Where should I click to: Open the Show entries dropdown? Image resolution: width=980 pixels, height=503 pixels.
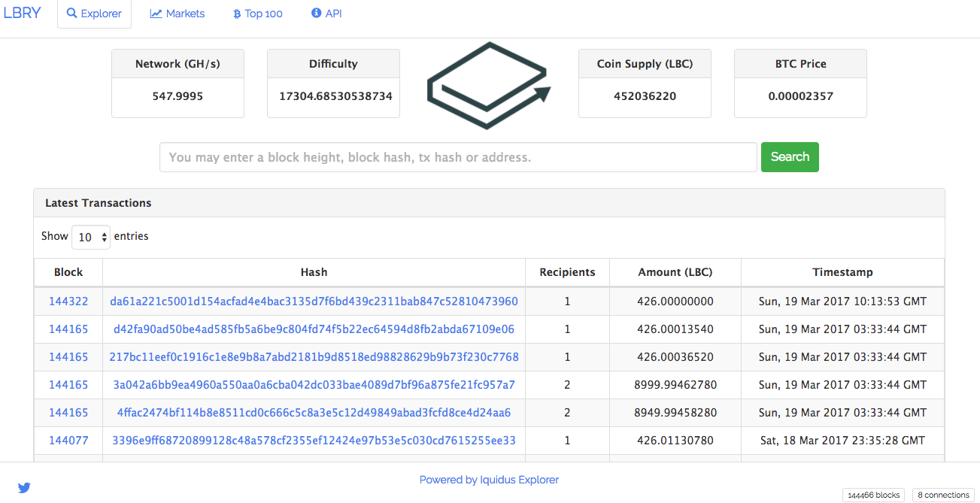91,237
